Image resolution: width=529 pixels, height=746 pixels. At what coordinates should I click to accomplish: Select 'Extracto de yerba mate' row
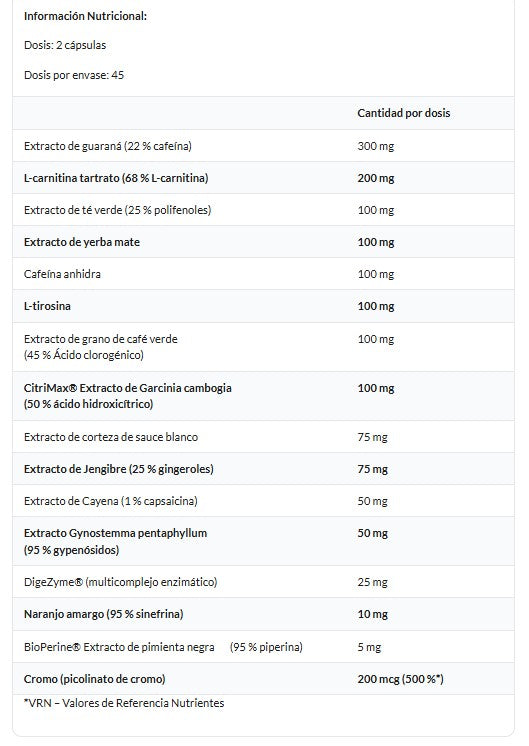point(263,242)
